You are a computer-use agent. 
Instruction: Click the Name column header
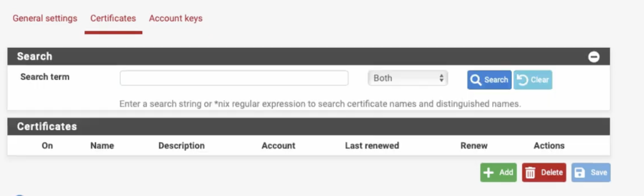tap(102, 145)
